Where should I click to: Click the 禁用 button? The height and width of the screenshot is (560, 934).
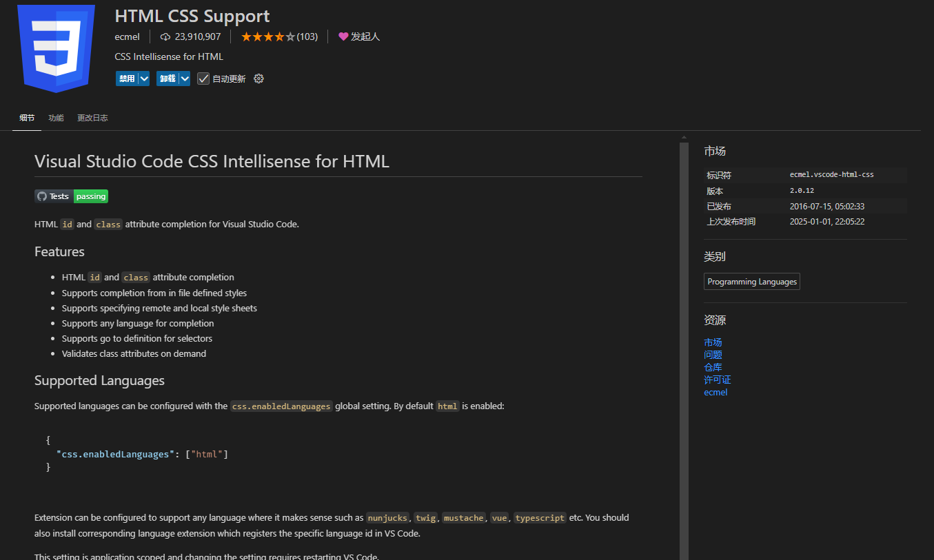pyautogui.click(x=127, y=79)
